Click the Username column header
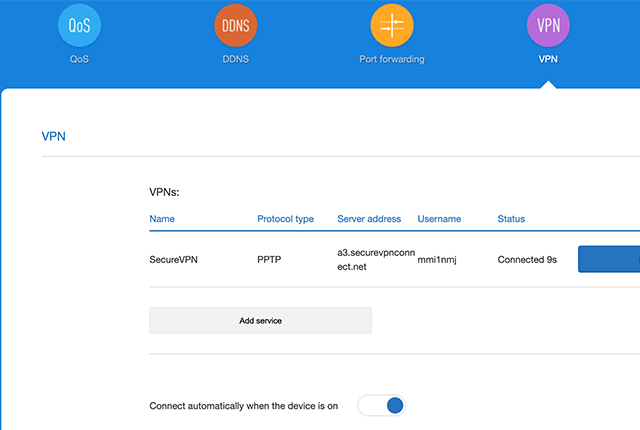This screenshot has width=640, height=430. 439,219
